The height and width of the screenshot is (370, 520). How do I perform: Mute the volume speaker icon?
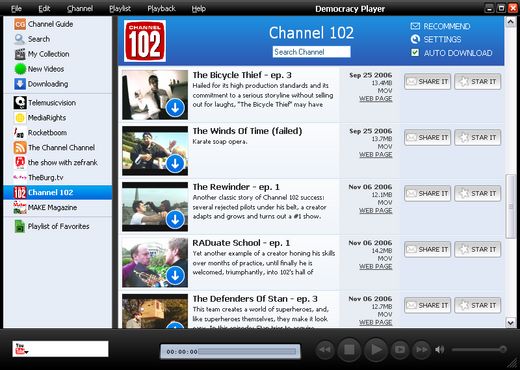[x=440, y=350]
